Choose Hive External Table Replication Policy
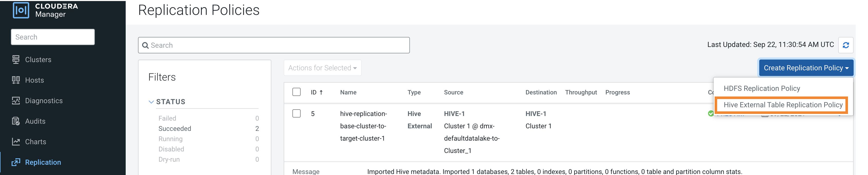Image resolution: width=868 pixels, height=175 pixels. [783, 105]
